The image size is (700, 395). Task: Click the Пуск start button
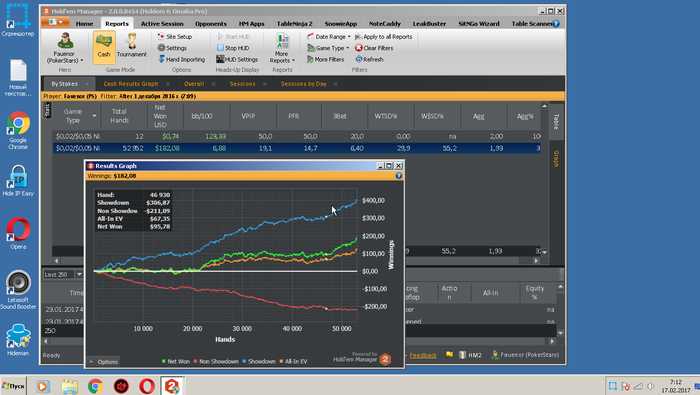[13, 386]
